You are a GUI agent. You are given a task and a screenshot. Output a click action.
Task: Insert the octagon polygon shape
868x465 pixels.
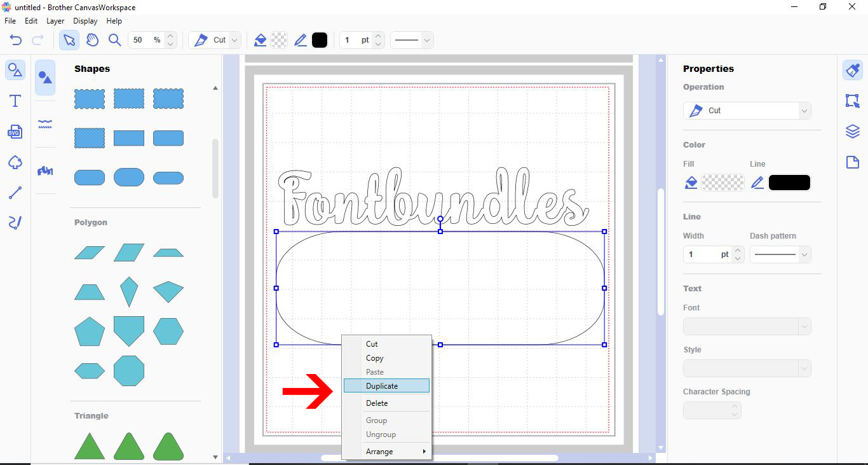pyautogui.click(x=129, y=370)
